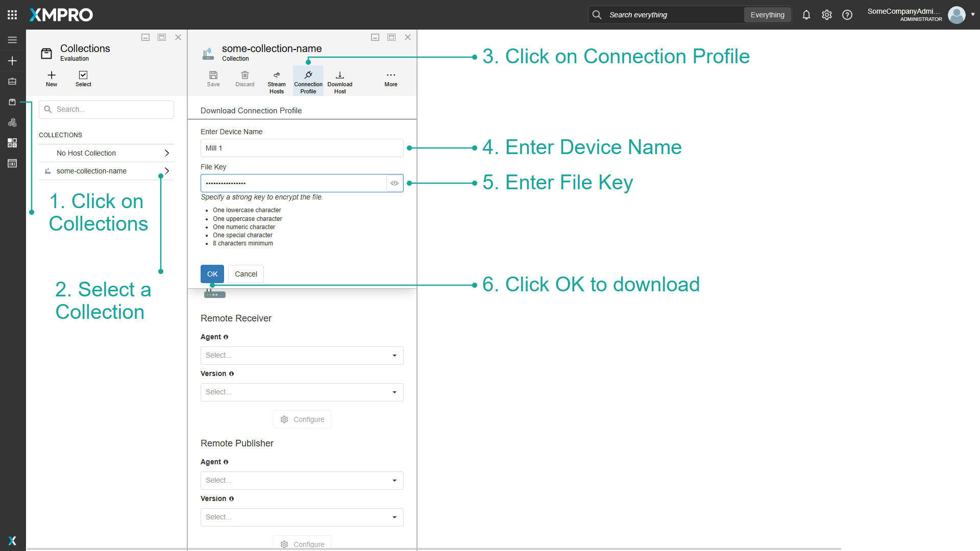The height and width of the screenshot is (551, 980).
Task: Click the Enter Device Name field
Action: pos(302,148)
